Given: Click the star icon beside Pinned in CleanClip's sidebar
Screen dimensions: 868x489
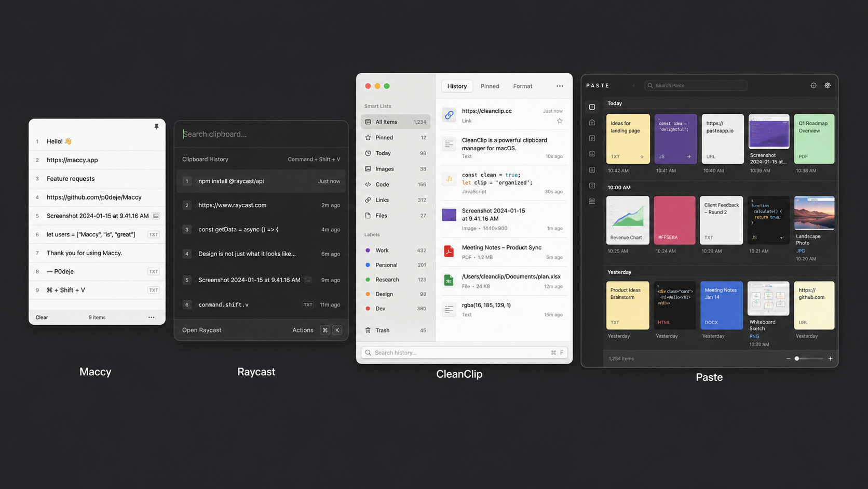Looking at the screenshot, I should (368, 138).
